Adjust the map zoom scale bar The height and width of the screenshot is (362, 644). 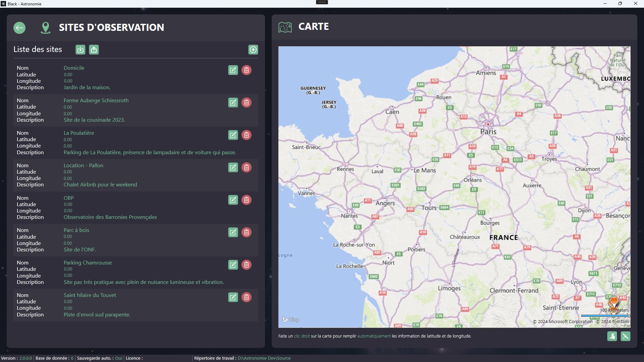coord(604,315)
